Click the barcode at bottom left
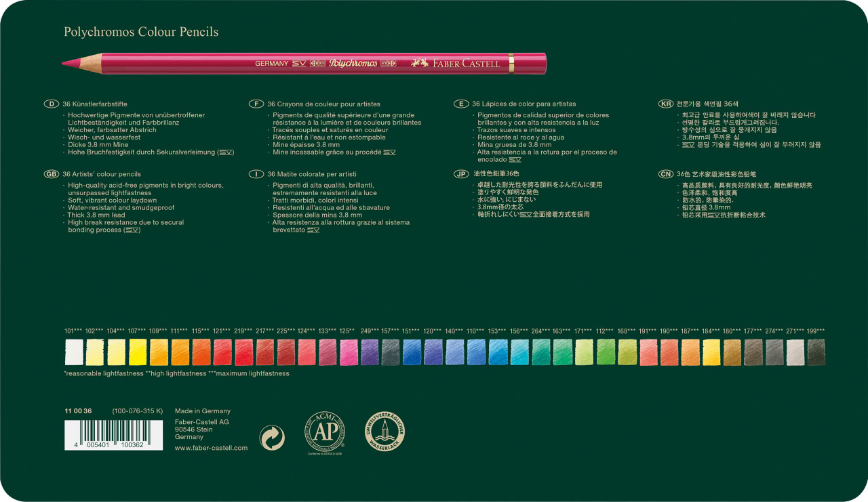This screenshot has height=502, width=868. point(113,434)
